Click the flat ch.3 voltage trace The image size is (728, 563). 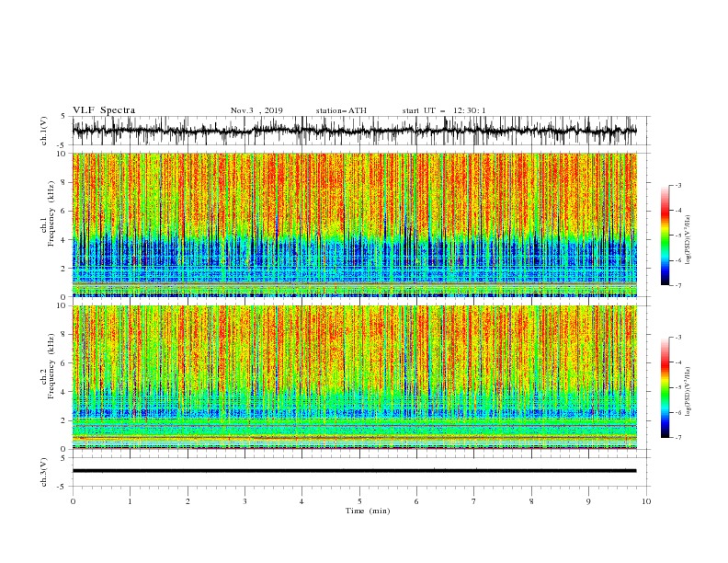[355, 471]
